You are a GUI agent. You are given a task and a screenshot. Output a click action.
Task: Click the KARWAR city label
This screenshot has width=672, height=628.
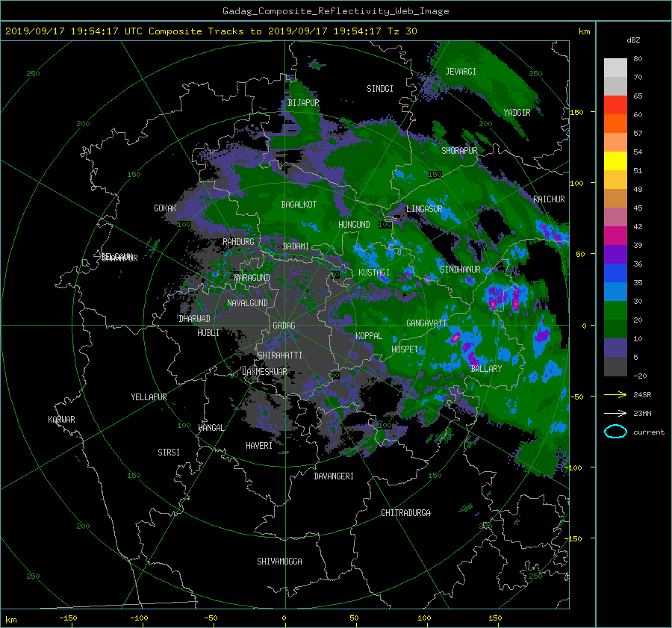tap(61, 420)
